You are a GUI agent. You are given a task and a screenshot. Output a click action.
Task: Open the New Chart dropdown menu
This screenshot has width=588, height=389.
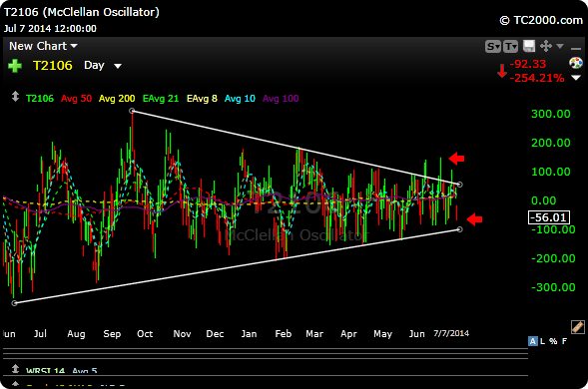click(43, 46)
